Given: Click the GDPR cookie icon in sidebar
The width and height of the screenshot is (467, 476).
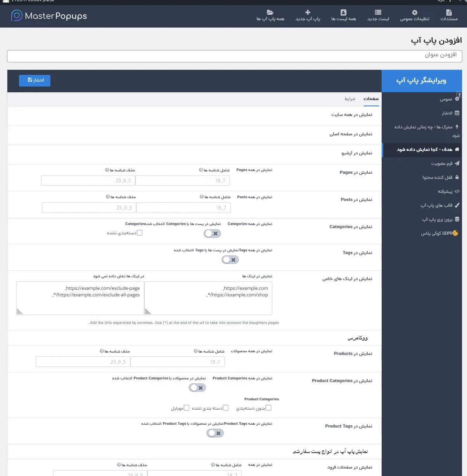Looking at the screenshot, I should 455,233.
